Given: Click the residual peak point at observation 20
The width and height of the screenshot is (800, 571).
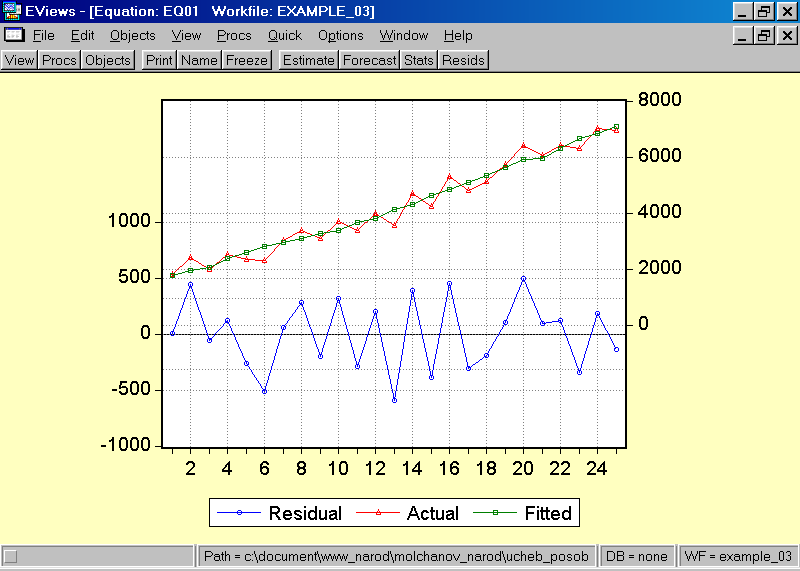Looking at the screenshot, I should [523, 279].
